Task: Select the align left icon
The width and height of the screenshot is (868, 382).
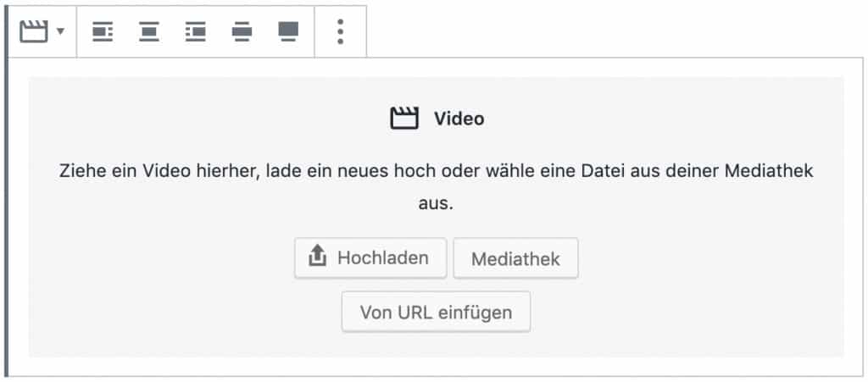Action: (103, 31)
